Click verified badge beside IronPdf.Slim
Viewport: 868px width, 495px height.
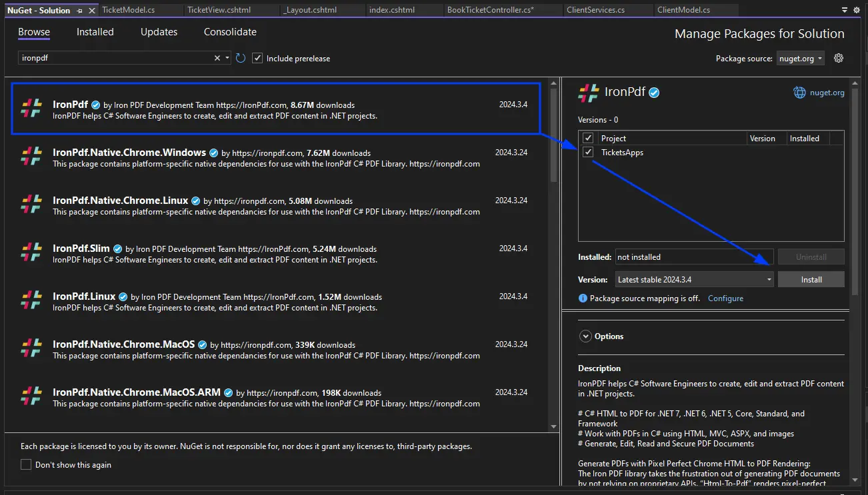117,248
